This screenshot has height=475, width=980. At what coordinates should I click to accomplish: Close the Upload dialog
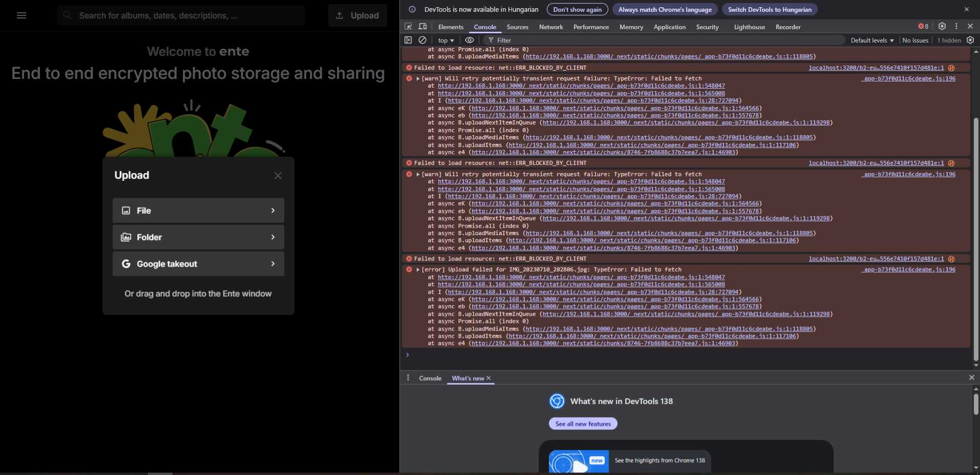(x=278, y=176)
